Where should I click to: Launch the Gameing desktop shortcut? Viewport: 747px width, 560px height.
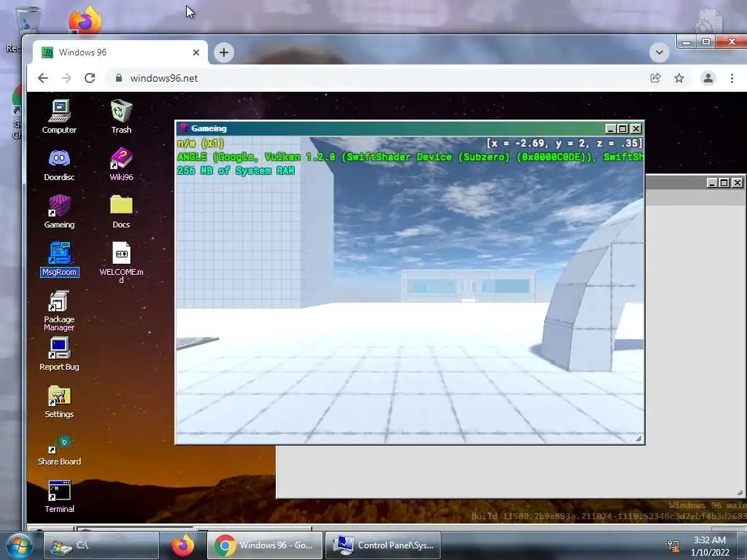click(59, 211)
